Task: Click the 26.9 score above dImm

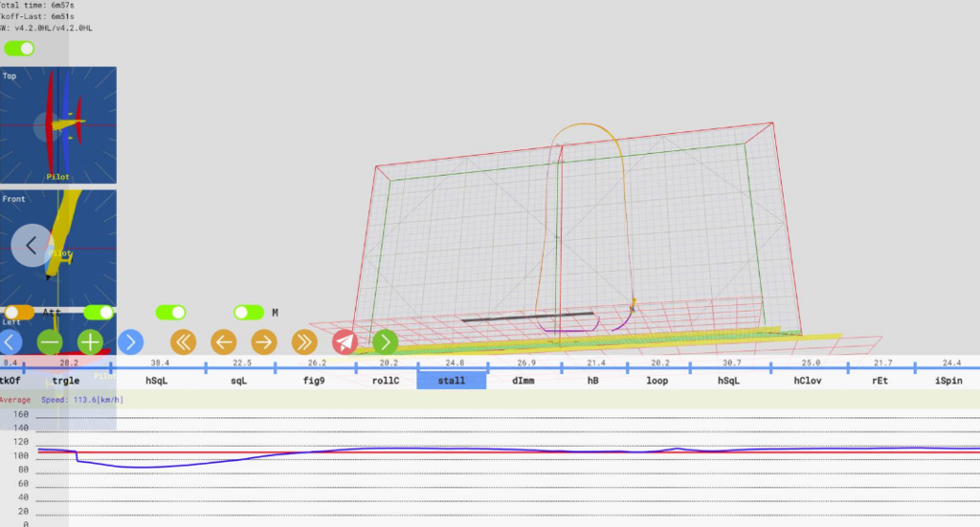Action: click(x=526, y=362)
